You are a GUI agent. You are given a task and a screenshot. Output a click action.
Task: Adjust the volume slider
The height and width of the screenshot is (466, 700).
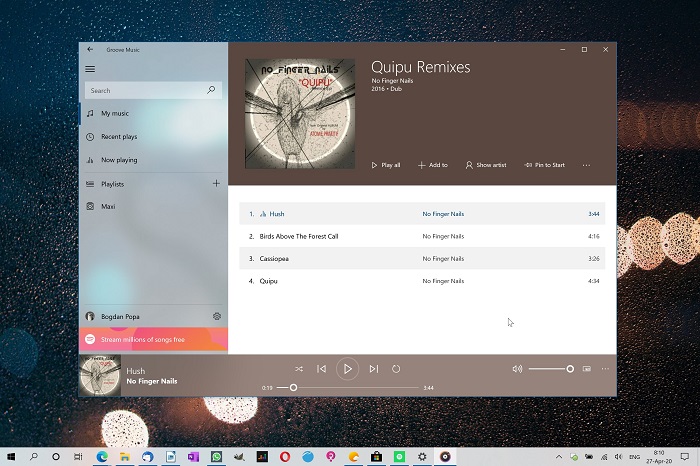551,369
